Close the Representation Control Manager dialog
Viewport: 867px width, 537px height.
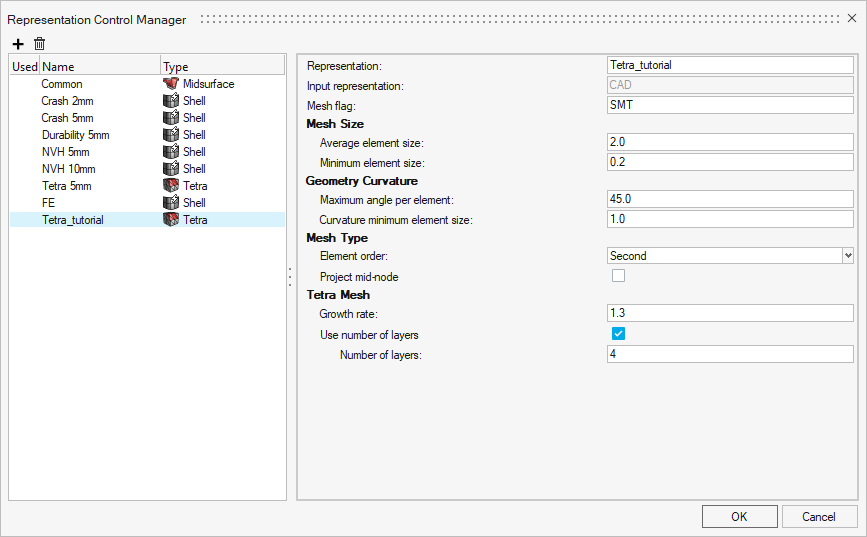[x=851, y=18]
